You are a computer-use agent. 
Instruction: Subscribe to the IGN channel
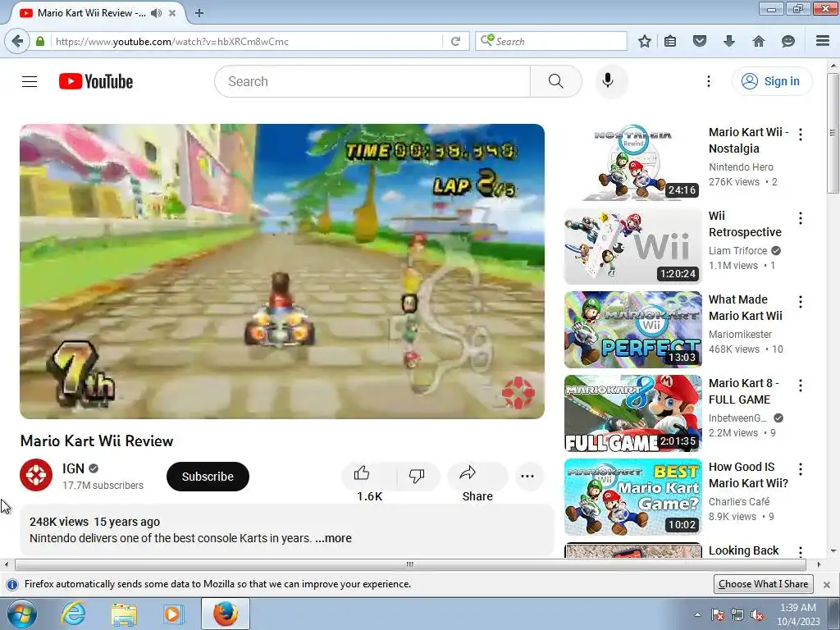click(x=208, y=477)
